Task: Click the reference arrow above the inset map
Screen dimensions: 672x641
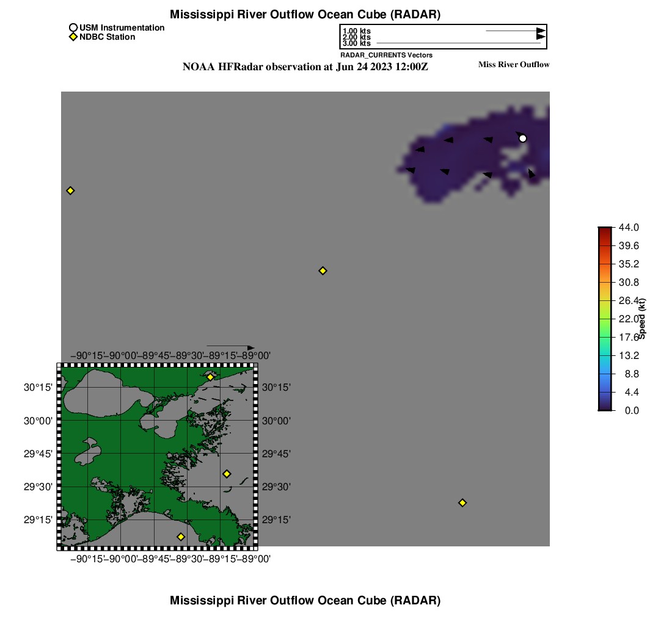Action: (x=230, y=347)
